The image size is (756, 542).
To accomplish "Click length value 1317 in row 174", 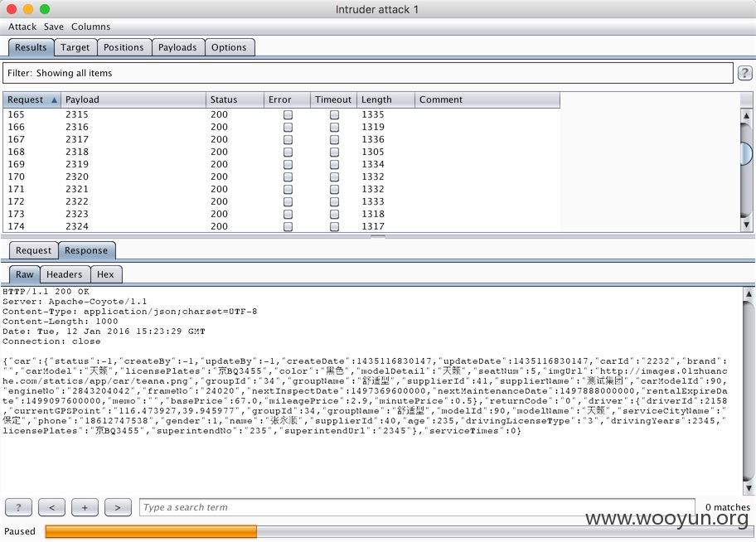I will click(x=373, y=226).
